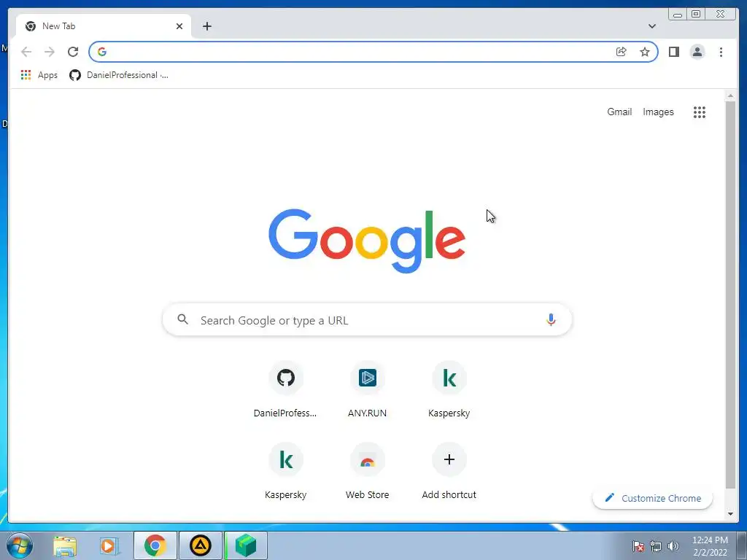This screenshot has height=560, width=747.
Task: Open the second-row Kaspersky shortcut
Action: [x=285, y=471]
